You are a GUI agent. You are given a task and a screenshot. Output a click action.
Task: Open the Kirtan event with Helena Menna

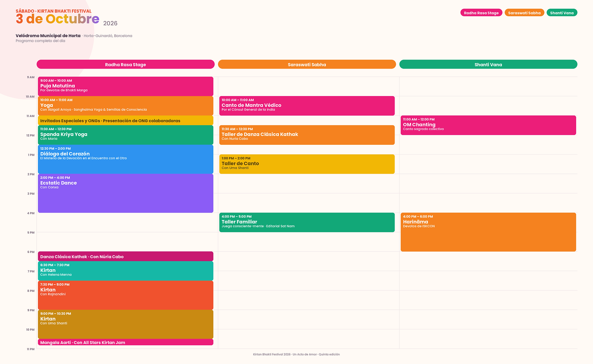pyautogui.click(x=126, y=271)
